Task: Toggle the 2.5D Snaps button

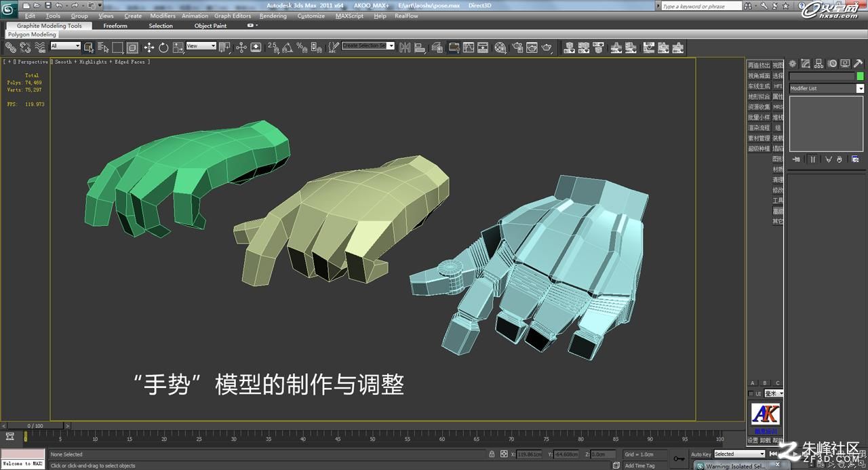Action: (273, 47)
